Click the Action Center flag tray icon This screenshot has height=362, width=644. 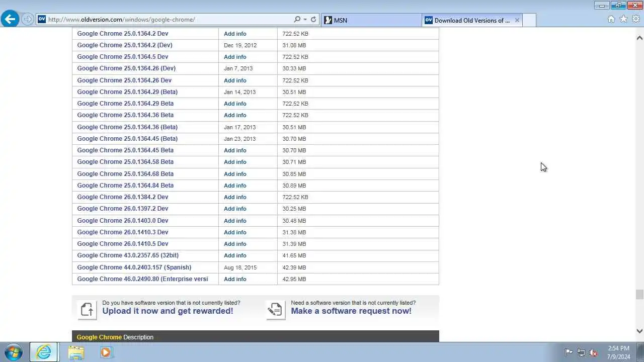(569, 352)
